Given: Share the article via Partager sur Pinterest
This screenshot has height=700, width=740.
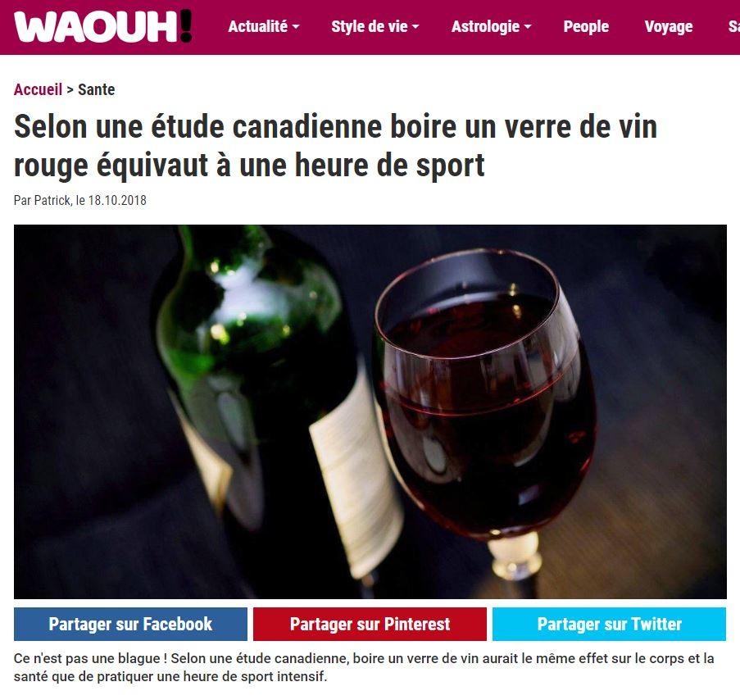Looking at the screenshot, I should 370,624.
